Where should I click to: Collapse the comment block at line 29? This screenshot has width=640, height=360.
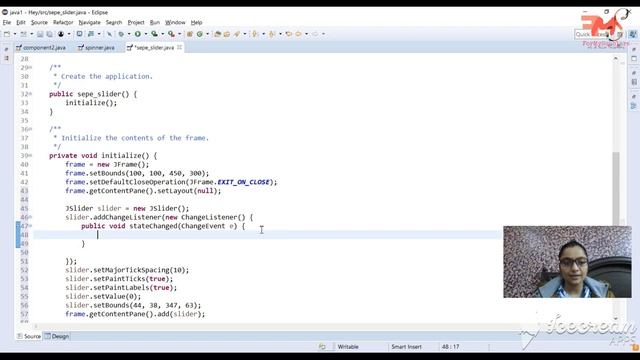tap(31, 67)
